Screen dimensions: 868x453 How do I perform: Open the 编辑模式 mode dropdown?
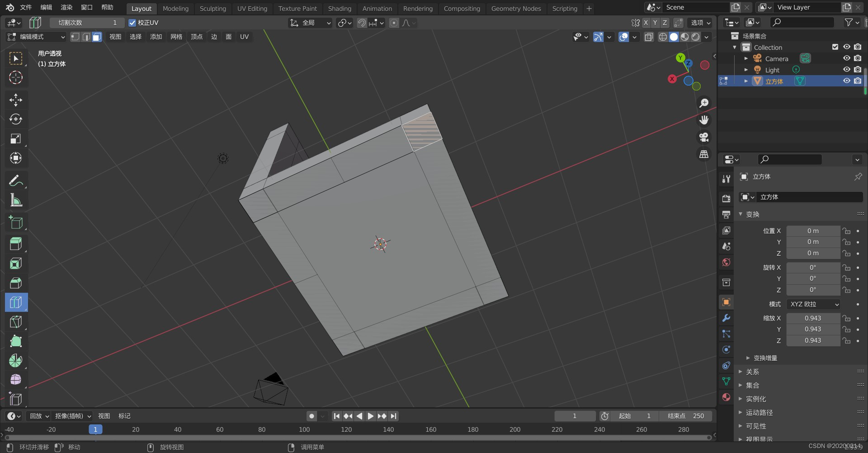(36, 37)
